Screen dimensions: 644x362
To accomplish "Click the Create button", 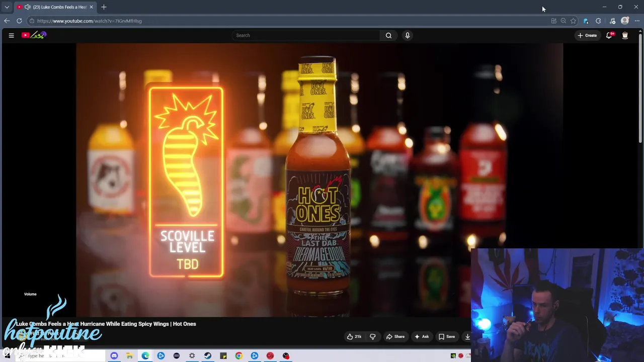I will 587,35.
